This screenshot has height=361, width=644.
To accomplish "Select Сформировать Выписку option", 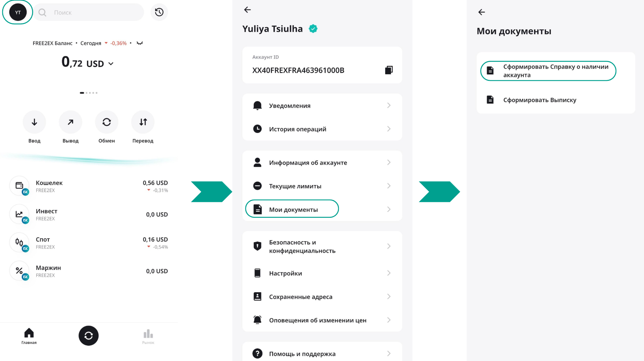I will click(x=540, y=100).
